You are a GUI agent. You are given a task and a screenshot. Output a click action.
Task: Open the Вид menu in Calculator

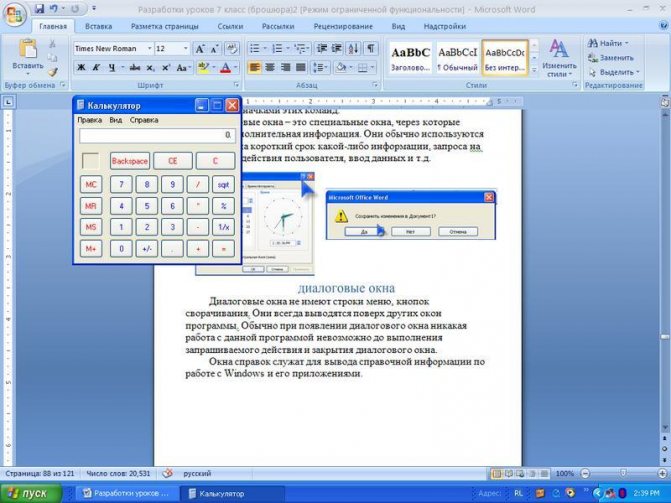point(116,119)
